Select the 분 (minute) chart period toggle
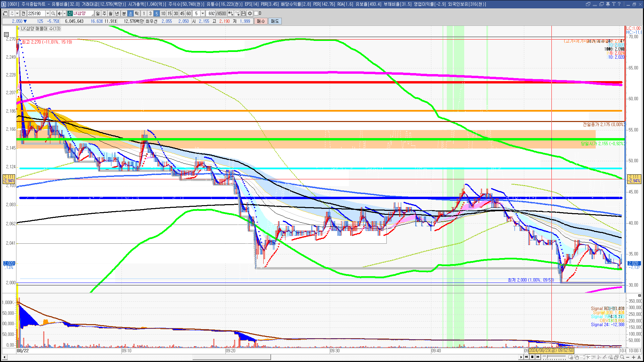 point(124,13)
